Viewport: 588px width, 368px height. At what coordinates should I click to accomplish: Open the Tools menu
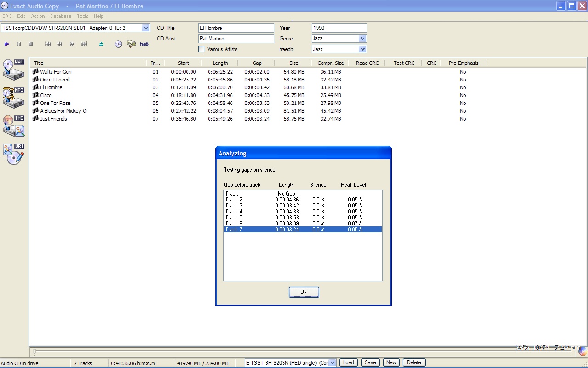(83, 16)
